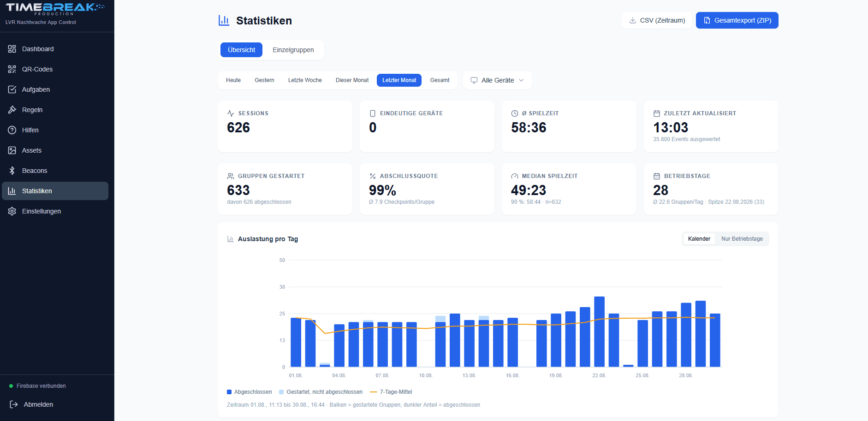Image resolution: width=868 pixels, height=421 pixels.
Task: Open Statistiken in the sidebar
Action: click(55, 191)
